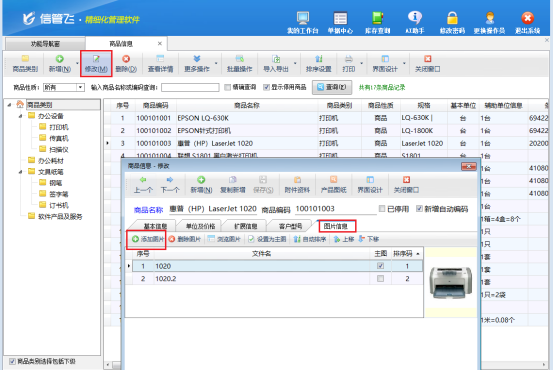Image resolution: width=553 pixels, height=370 pixels.
Task: Collapse the 商品类别 root node
Action: tap(10, 105)
